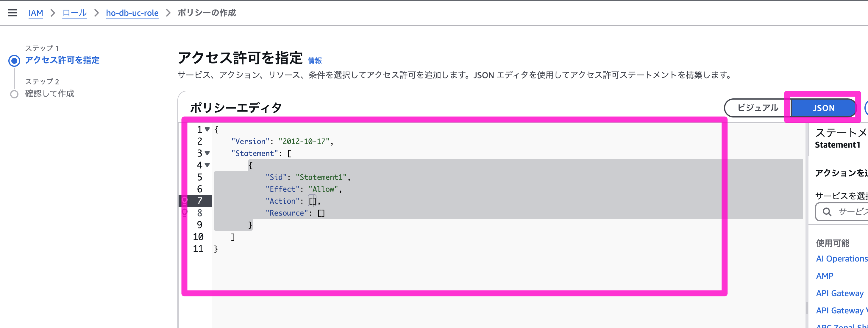Viewport: 868px width, 328px height.
Task: Click the lightbulb hint icon on line 8
Action: tap(185, 213)
